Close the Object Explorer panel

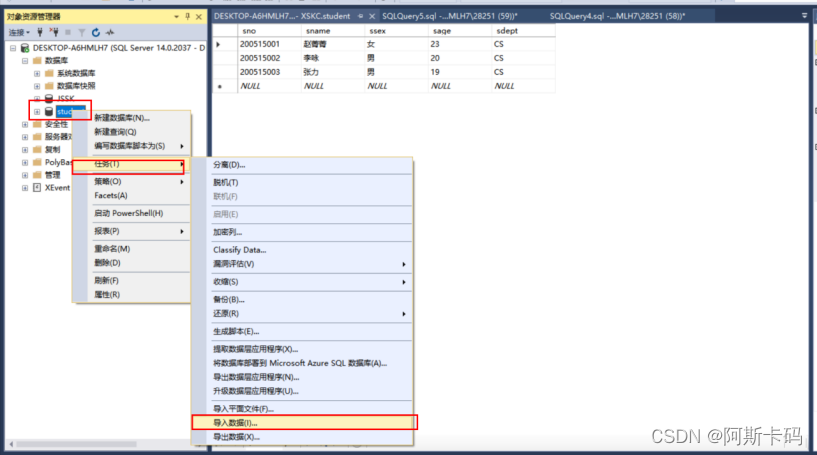(199, 17)
